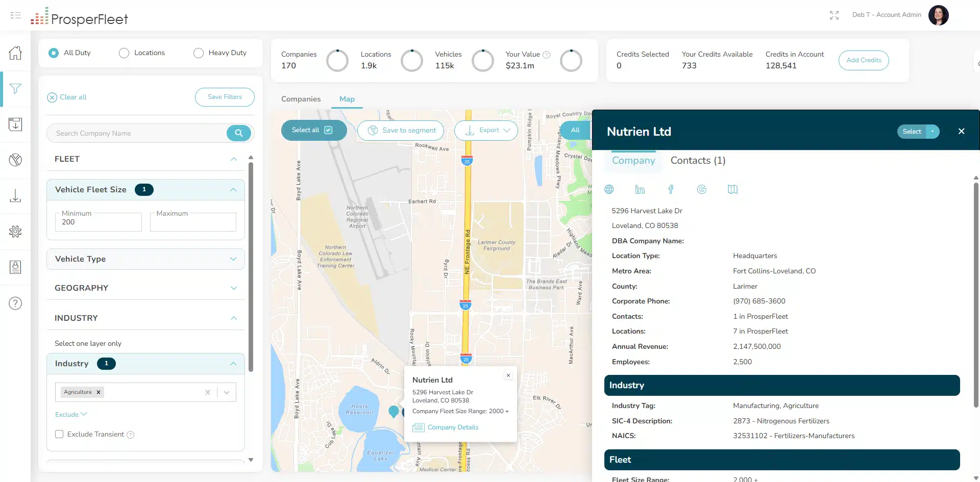Open the saved downloads box sidebar icon
This screenshot has width=980, height=482.
(x=15, y=124)
